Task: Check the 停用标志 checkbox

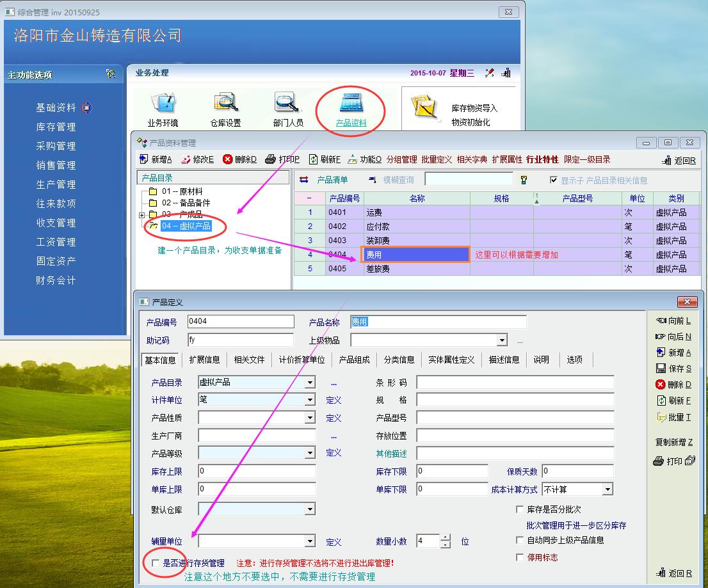Action: click(x=520, y=557)
